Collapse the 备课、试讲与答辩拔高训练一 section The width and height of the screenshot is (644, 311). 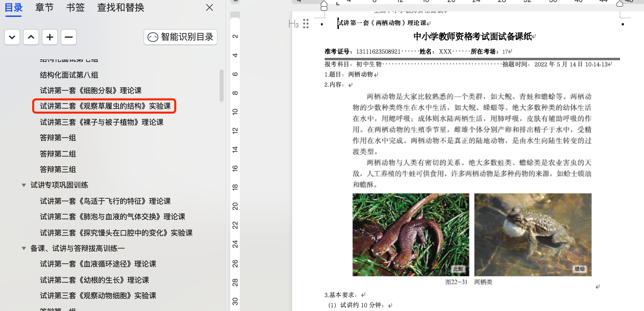[24, 249]
